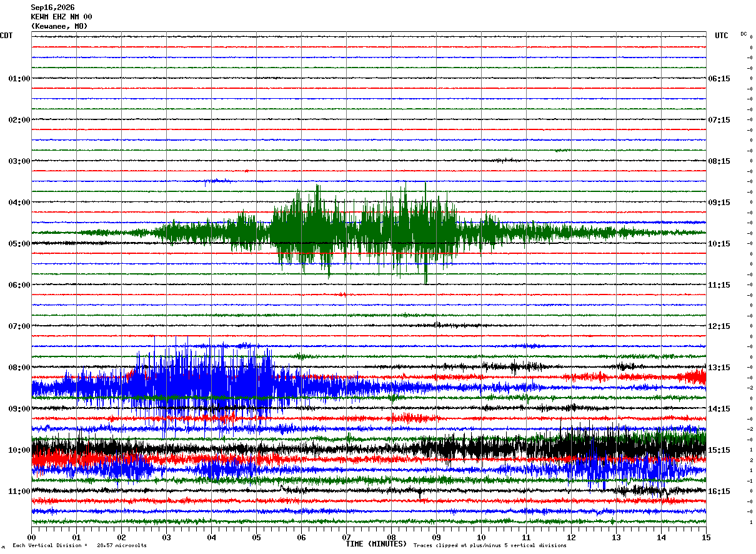Click minute tick 10 on time axis
Viewport: 756px width, 554px height.
[x=481, y=537]
